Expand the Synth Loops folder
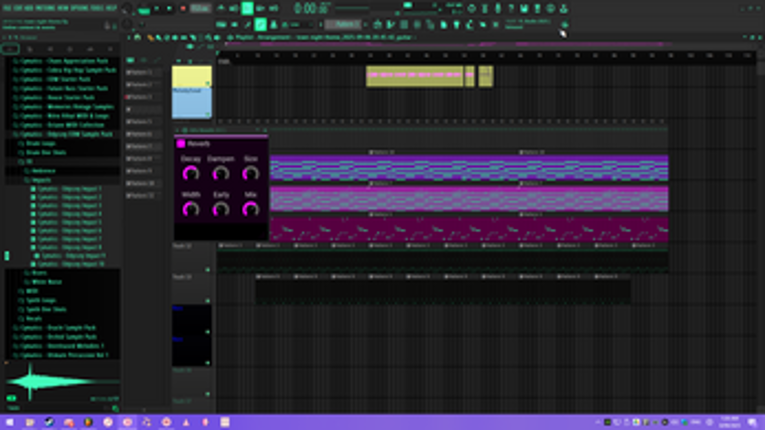The height and width of the screenshot is (430, 765). pyautogui.click(x=39, y=300)
